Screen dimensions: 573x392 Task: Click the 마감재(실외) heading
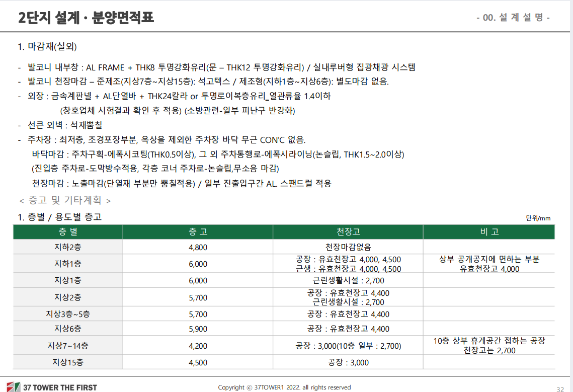point(47,46)
